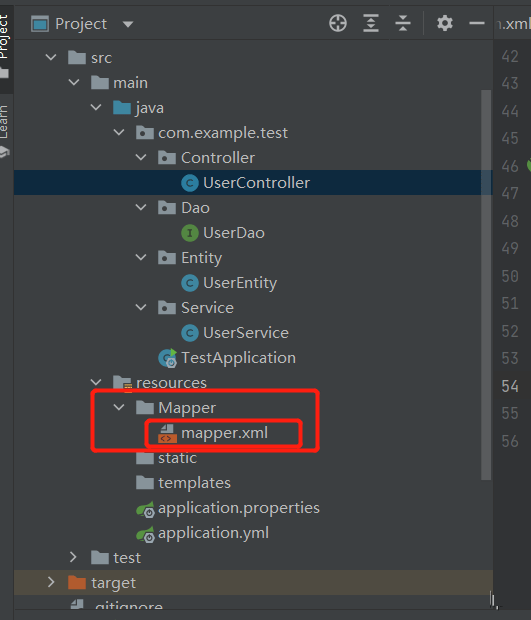Hide the Project tool window with the minus icon
The width and height of the screenshot is (531, 620).
pos(476,23)
